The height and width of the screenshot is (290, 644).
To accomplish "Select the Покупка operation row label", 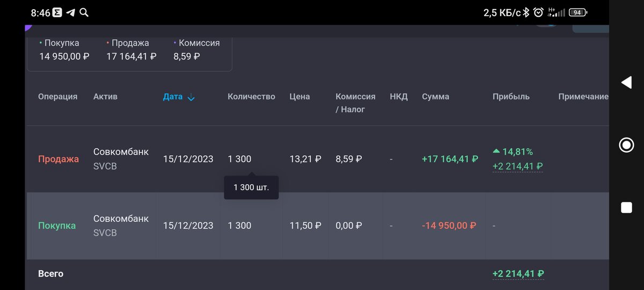I will [x=57, y=226].
